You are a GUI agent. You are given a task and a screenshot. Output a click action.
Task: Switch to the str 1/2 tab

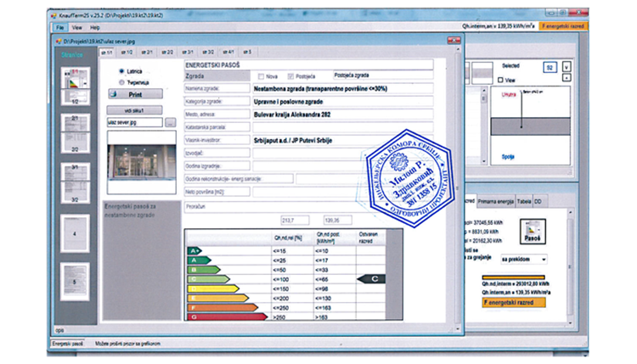coord(127,53)
